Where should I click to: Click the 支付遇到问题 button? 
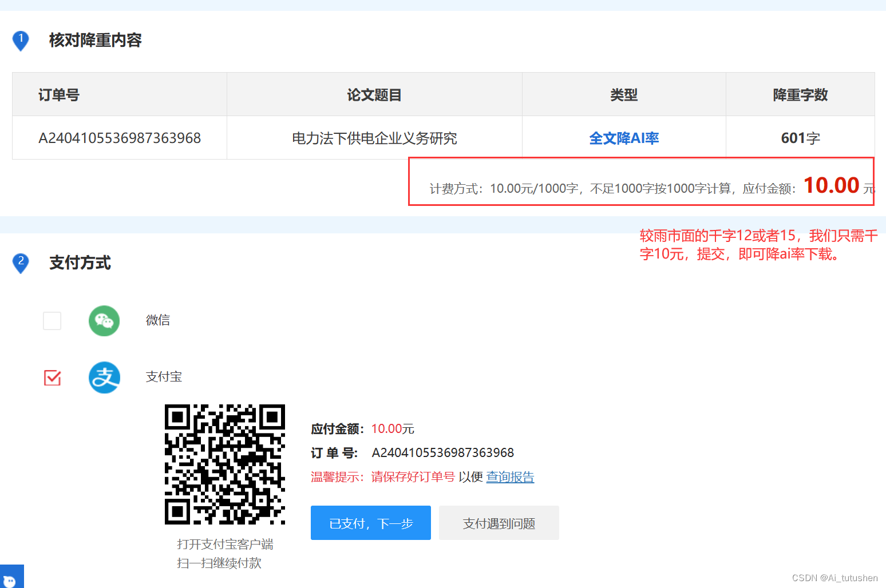tap(499, 523)
